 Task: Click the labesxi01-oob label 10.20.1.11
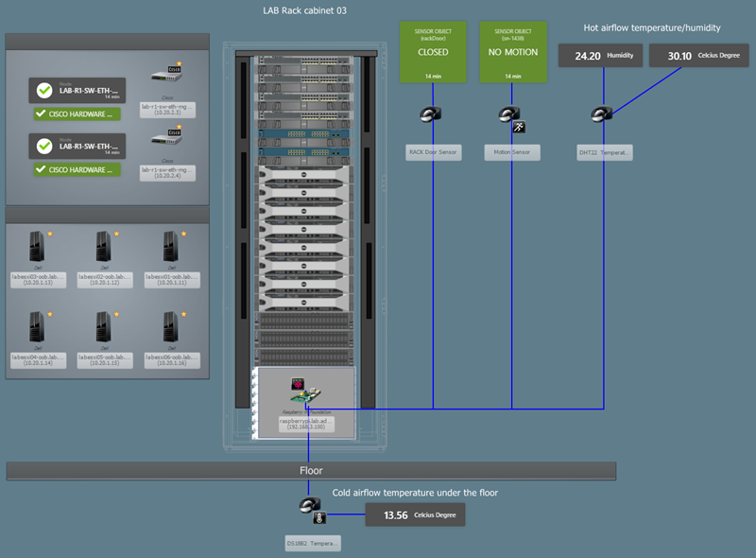172,280
